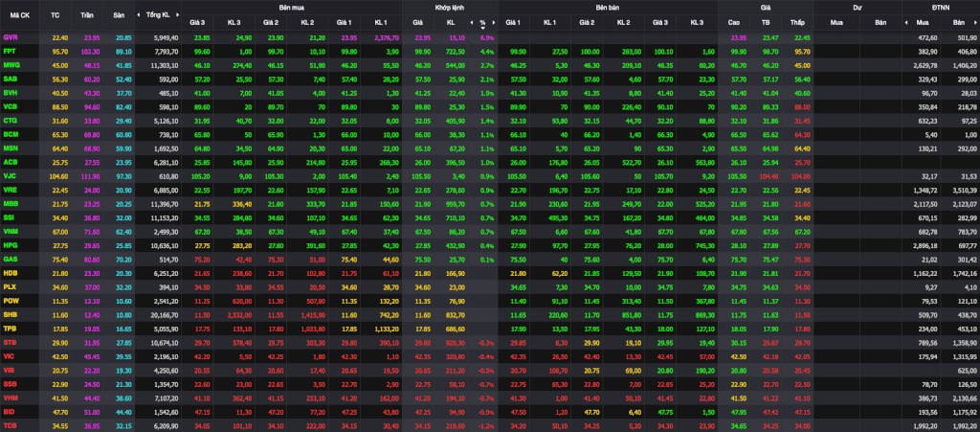
Task: Open the STB stock ticker
Action: pyautogui.click(x=10, y=341)
